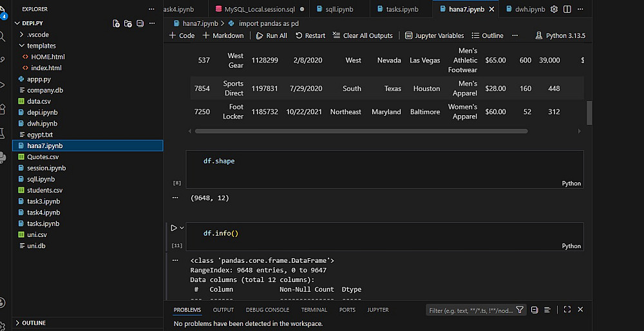Click Run All in notebook toolbar
The image size is (644, 331).
[x=271, y=35]
